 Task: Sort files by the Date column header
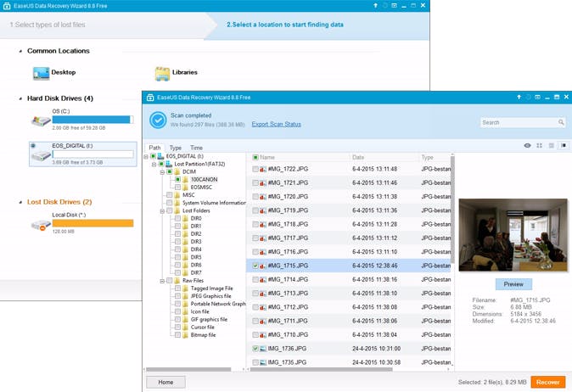[x=358, y=157]
